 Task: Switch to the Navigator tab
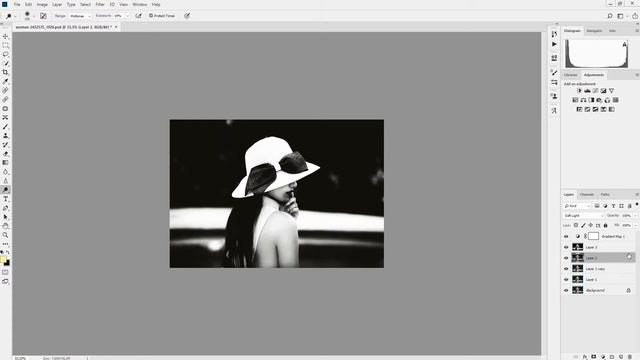point(594,31)
